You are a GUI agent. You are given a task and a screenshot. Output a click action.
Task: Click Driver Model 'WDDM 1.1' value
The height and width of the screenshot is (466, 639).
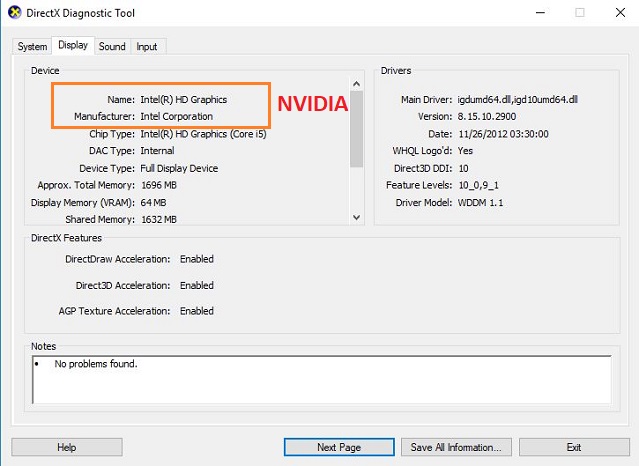(480, 203)
